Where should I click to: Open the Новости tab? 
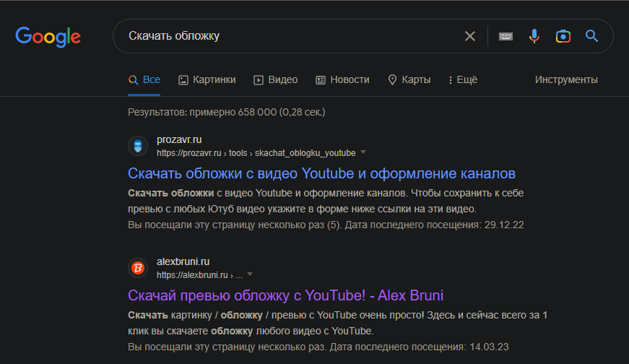(342, 80)
